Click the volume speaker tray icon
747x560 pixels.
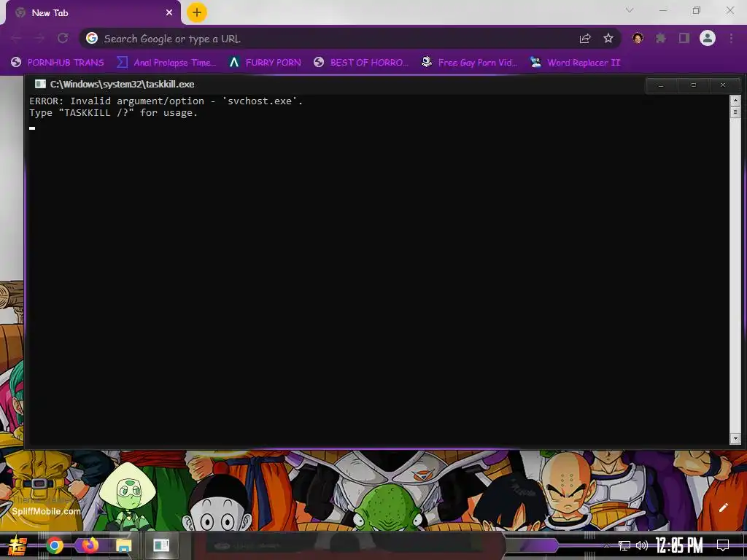(642, 545)
